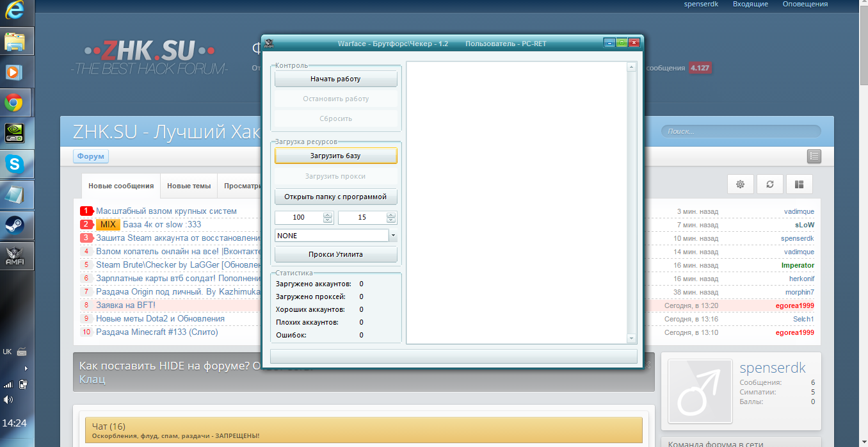Click the Warface app title bar icon
Image resolution: width=868 pixels, height=447 pixels.
click(x=269, y=43)
